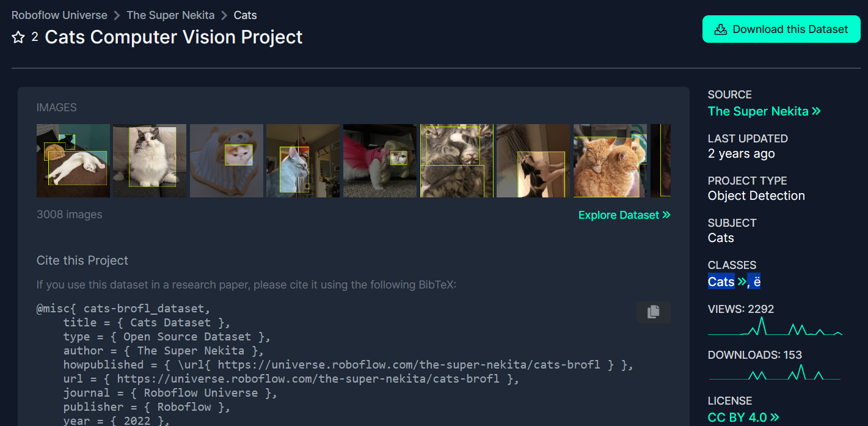
Task: Click the download icon in the Download button
Action: pos(721,29)
